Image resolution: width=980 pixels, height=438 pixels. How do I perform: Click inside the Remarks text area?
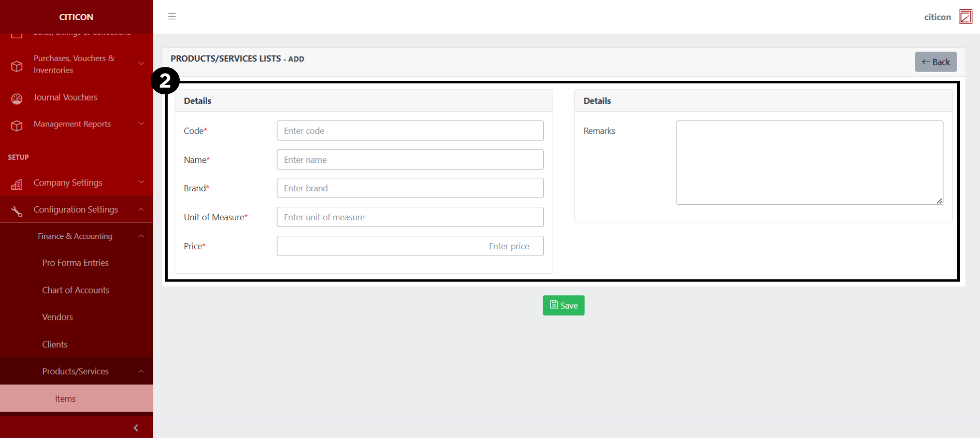pos(810,163)
